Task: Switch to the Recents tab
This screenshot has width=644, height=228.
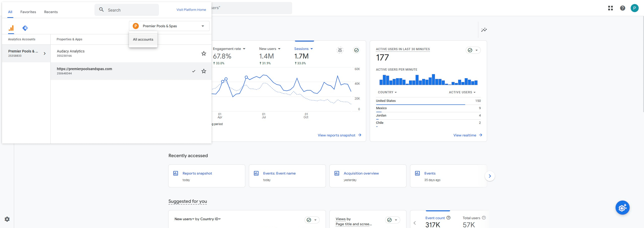Action: pyautogui.click(x=51, y=12)
